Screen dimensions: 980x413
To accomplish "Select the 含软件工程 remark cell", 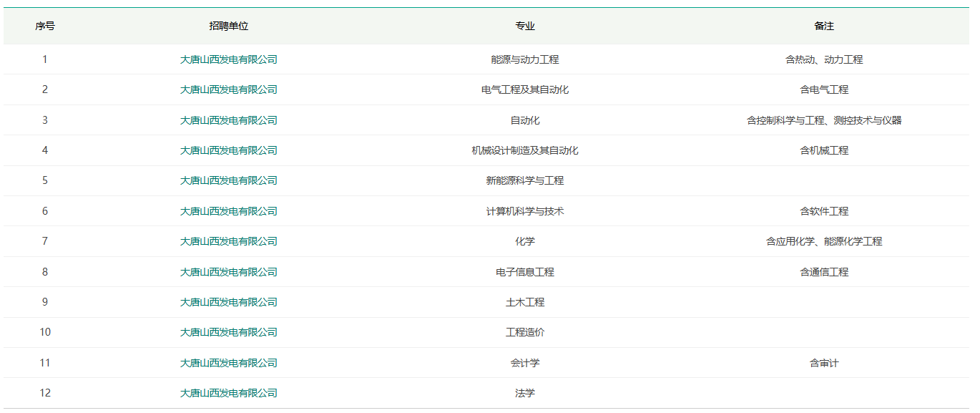I will coord(824,211).
